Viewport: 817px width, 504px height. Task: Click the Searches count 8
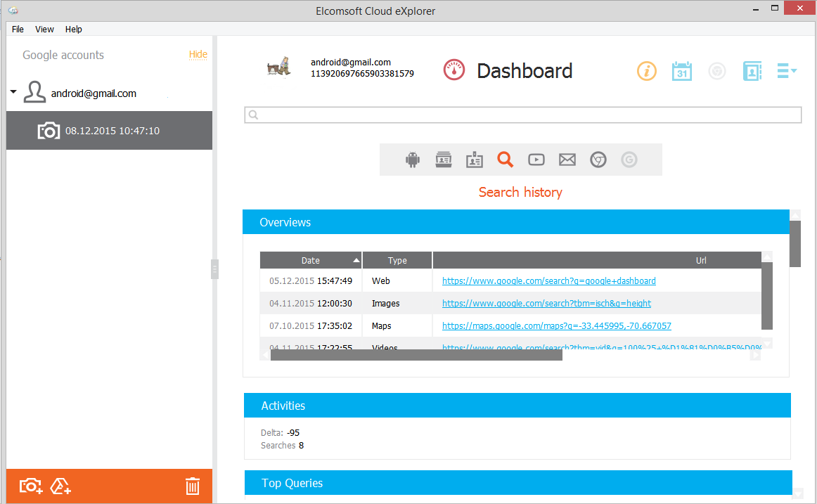(x=301, y=445)
